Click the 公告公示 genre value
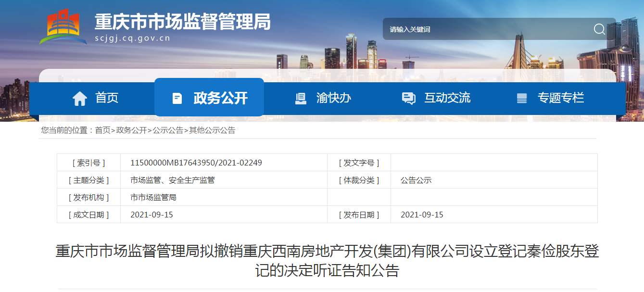644x292 pixels. [x=416, y=180]
